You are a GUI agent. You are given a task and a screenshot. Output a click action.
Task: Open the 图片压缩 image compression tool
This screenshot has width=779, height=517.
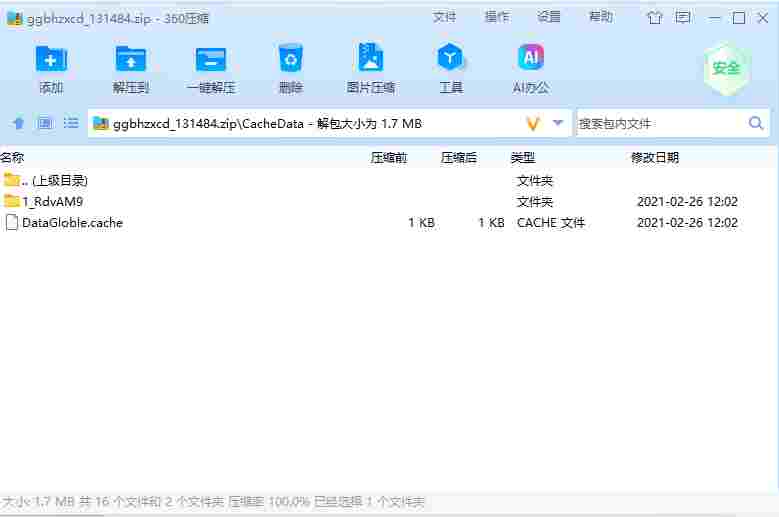(371, 58)
